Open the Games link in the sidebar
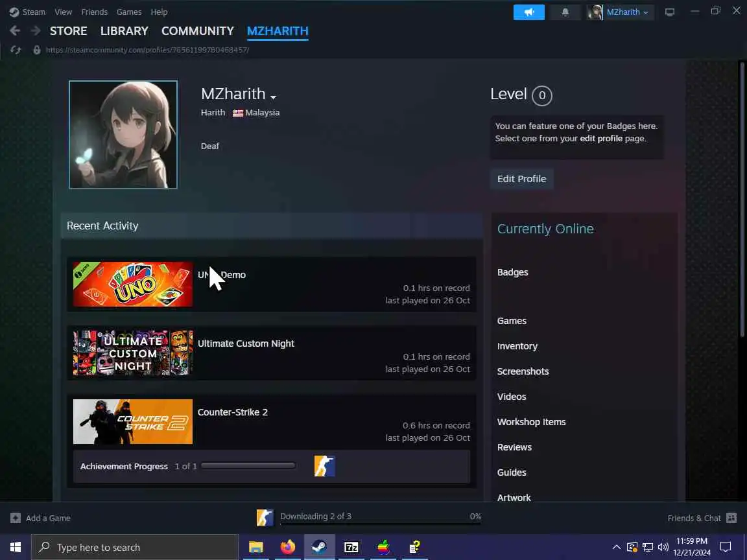This screenshot has width=747, height=560. [x=512, y=321]
